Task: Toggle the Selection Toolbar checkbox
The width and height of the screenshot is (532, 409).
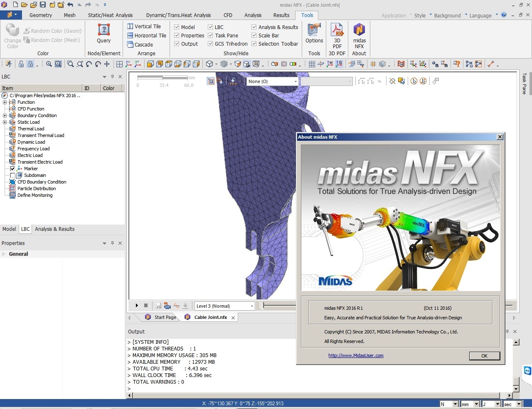Action: click(254, 44)
